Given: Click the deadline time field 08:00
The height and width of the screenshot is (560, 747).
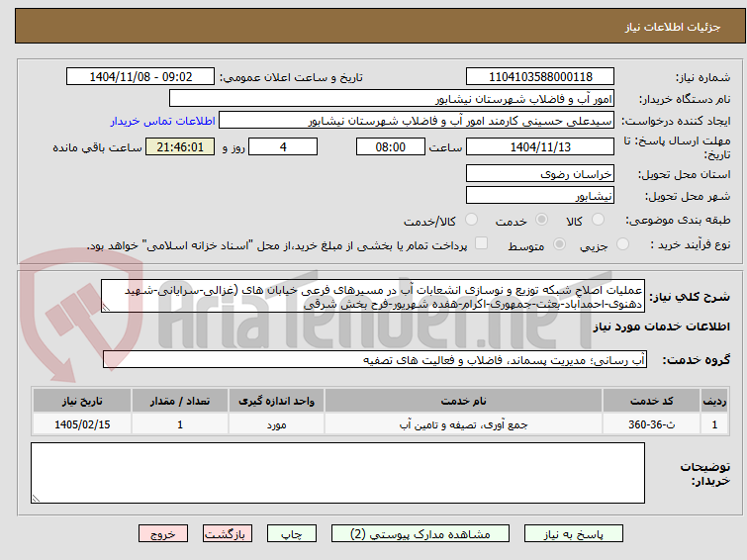Looking at the screenshot, I should click(x=391, y=146).
